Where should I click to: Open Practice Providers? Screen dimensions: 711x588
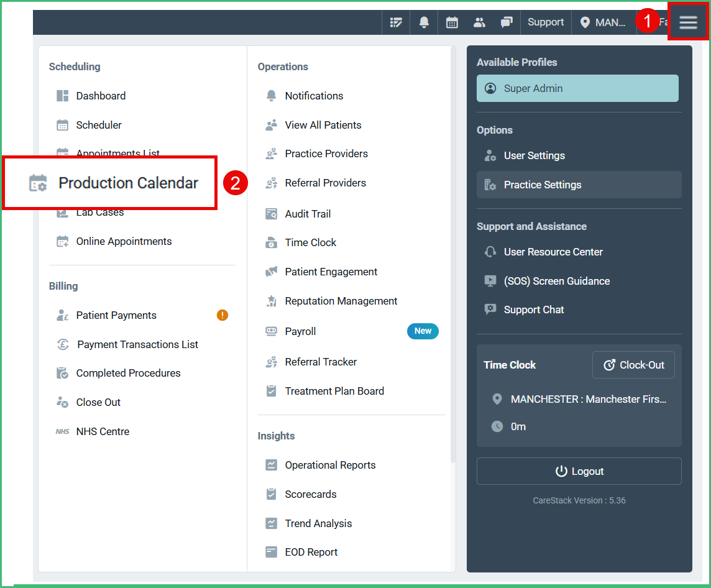326,154
